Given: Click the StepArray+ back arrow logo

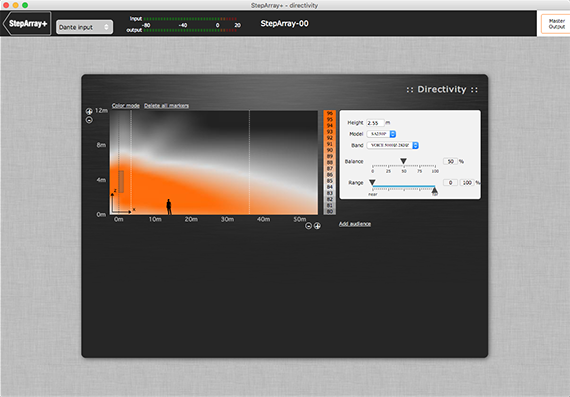Looking at the screenshot, I should pos(26,24).
